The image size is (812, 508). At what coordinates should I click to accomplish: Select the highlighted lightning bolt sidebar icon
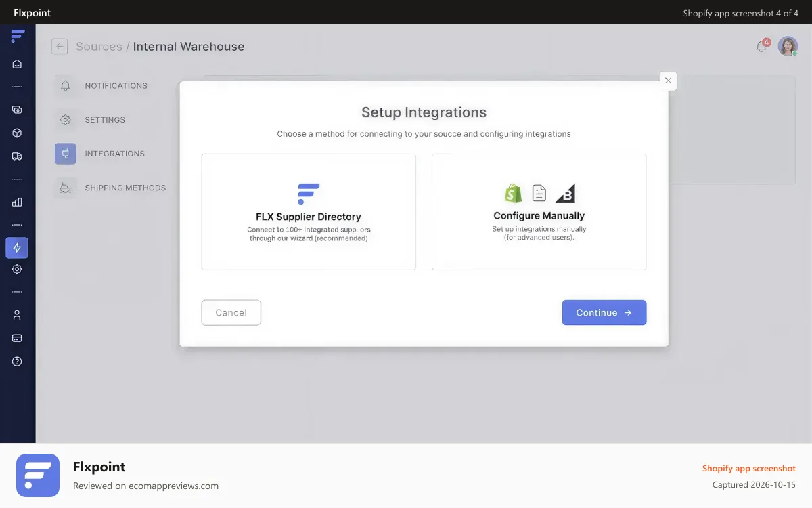click(17, 248)
